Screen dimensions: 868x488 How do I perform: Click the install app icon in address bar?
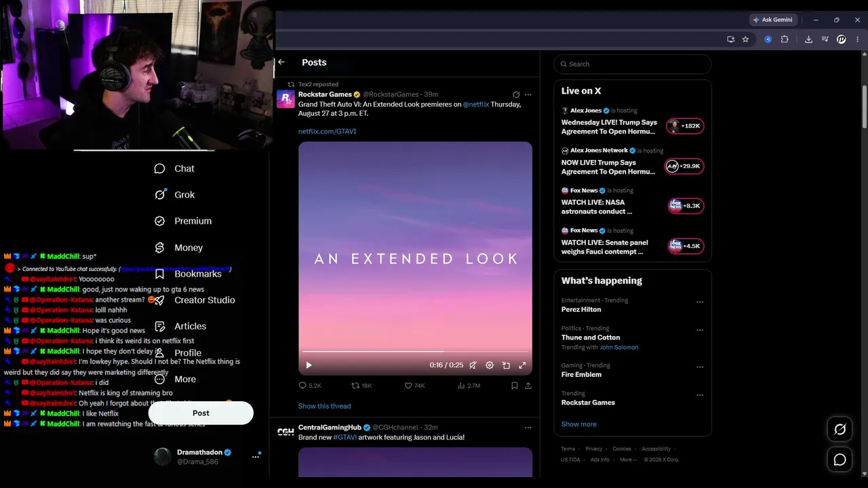pos(730,39)
